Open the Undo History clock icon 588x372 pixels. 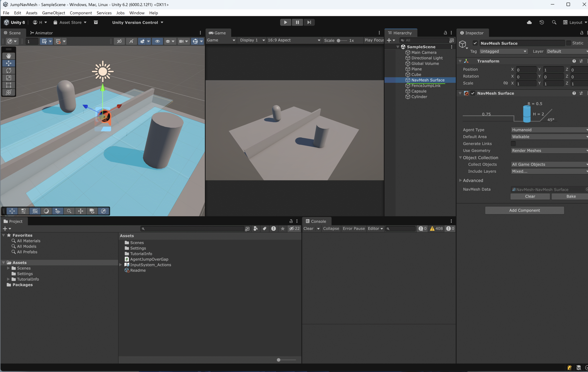pos(542,22)
